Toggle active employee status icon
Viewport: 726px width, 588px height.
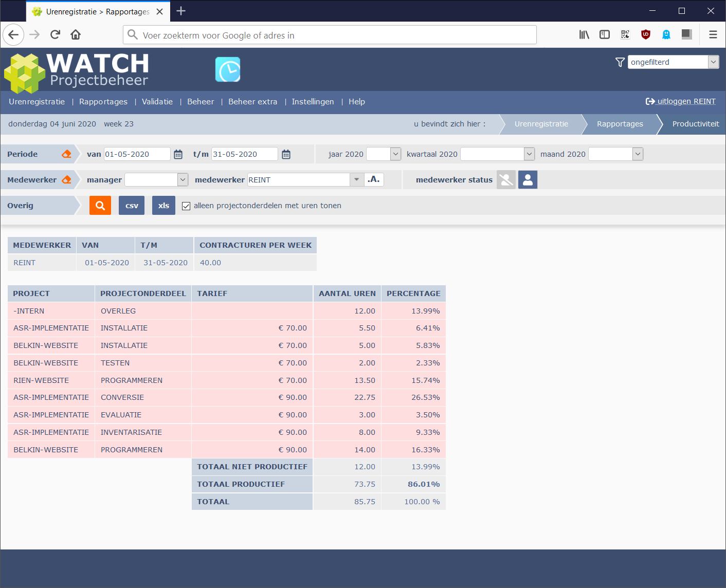point(528,180)
